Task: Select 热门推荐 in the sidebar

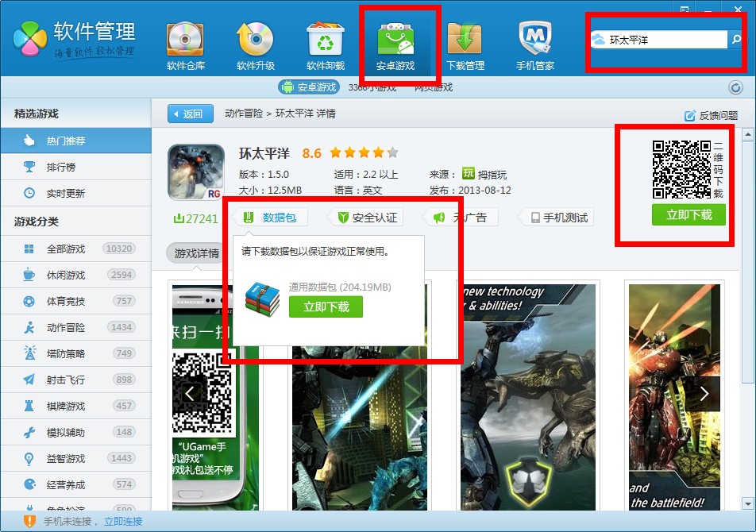Action: 75,141
